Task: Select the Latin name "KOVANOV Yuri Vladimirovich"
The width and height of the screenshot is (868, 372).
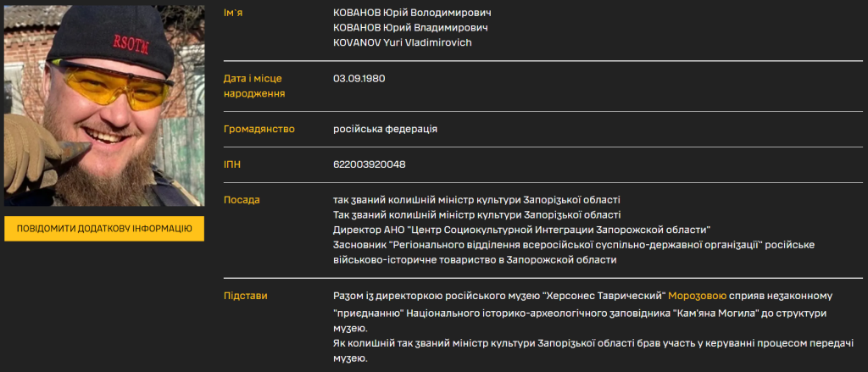Action: click(x=403, y=42)
